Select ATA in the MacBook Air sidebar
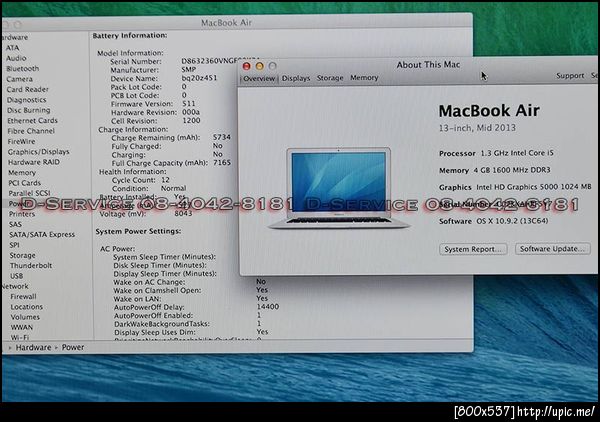This screenshot has height=422, width=600. click(12, 48)
